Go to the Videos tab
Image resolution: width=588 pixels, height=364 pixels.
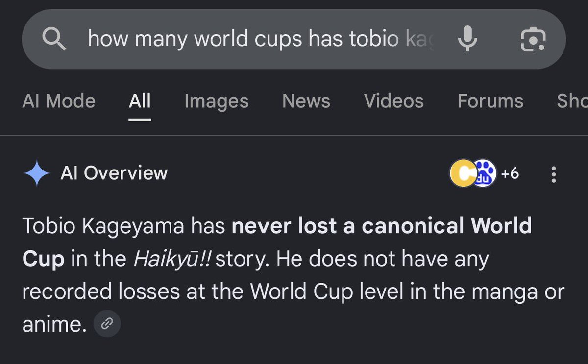coord(394,101)
